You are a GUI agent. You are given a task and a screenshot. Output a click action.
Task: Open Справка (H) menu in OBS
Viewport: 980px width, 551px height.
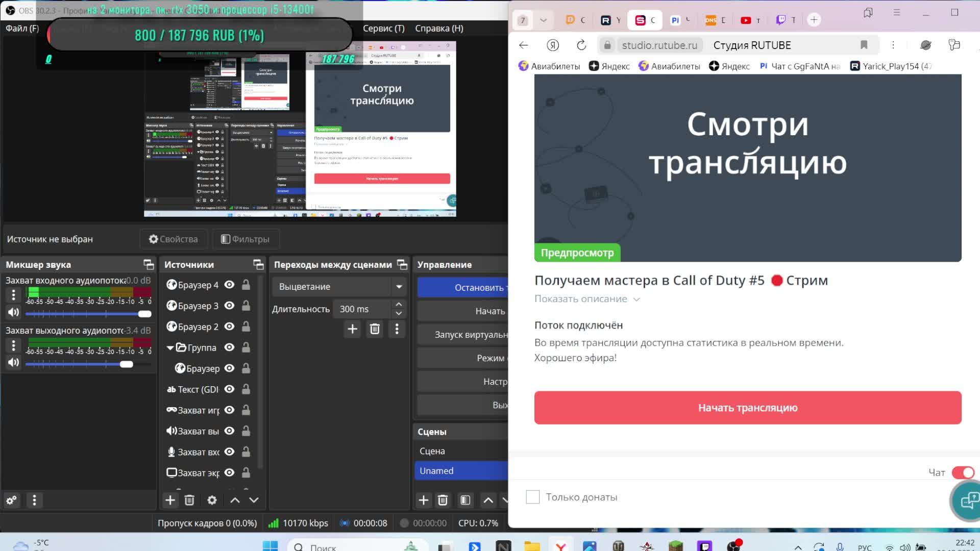coord(439,29)
